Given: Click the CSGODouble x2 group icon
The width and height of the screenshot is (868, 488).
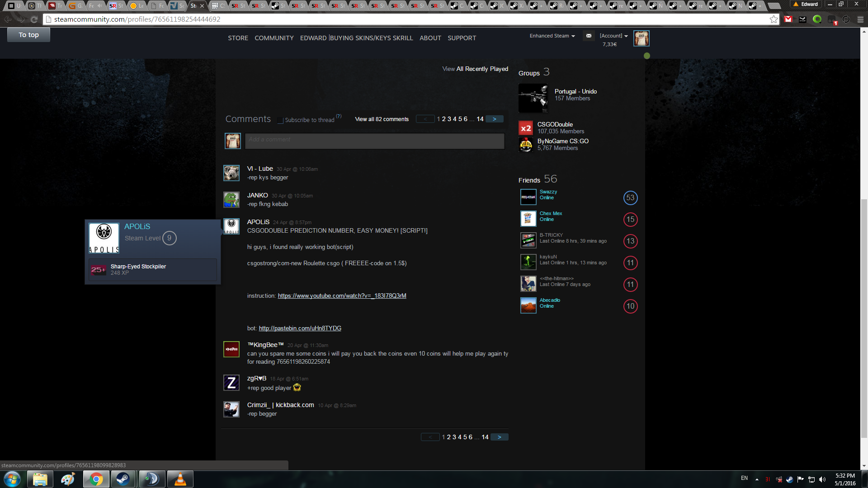Looking at the screenshot, I should tap(526, 128).
